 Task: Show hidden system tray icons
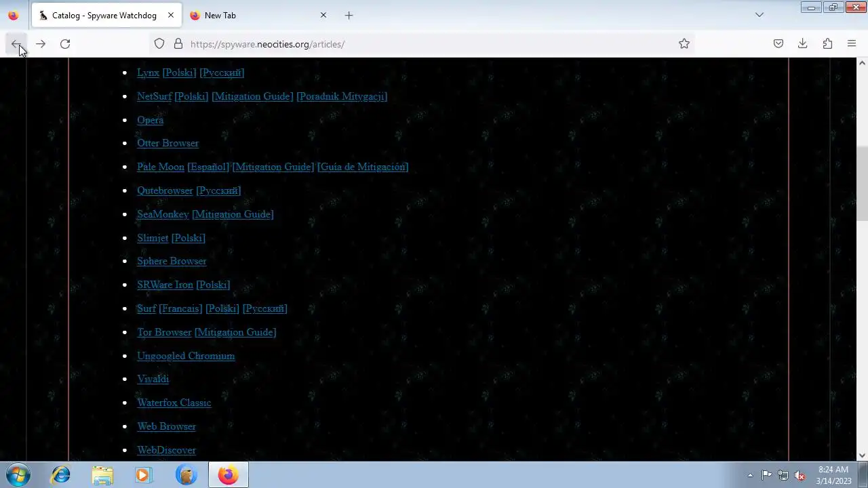coord(750,475)
